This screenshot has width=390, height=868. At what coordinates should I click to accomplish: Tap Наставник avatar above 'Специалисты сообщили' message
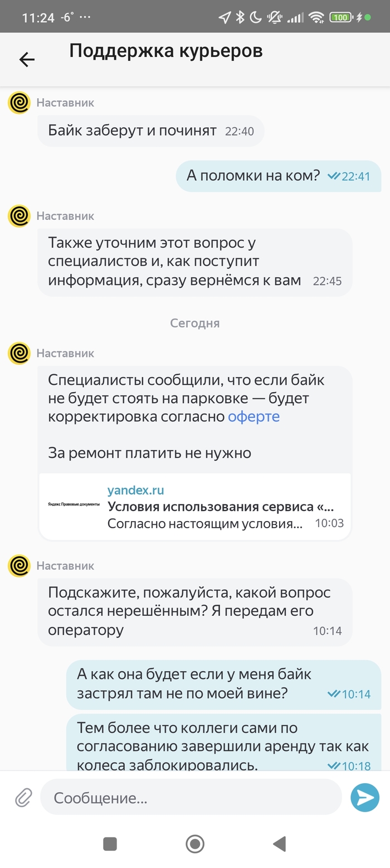(x=19, y=353)
